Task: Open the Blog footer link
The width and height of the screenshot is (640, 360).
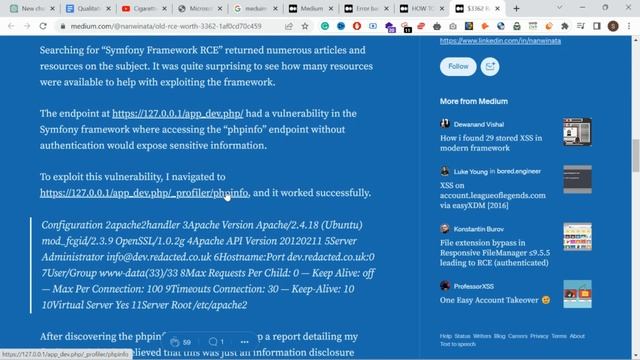Action: pos(499,336)
